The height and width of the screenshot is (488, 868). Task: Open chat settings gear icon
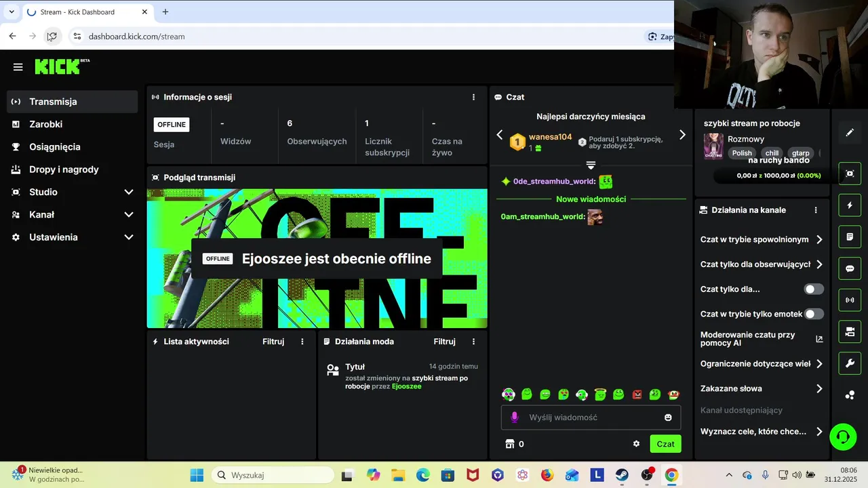tap(636, 444)
